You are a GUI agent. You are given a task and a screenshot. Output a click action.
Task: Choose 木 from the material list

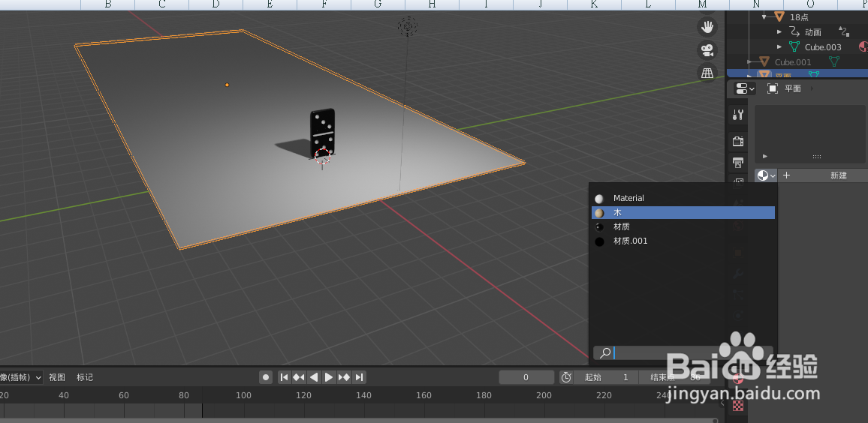click(683, 213)
